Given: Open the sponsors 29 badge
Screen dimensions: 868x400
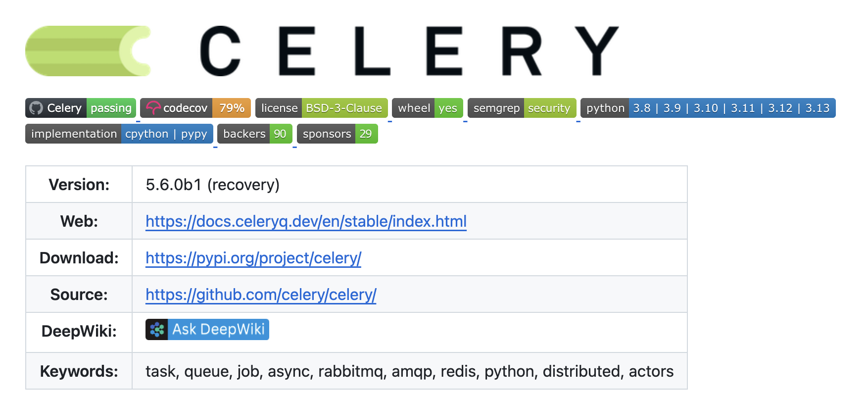Looking at the screenshot, I should [337, 134].
